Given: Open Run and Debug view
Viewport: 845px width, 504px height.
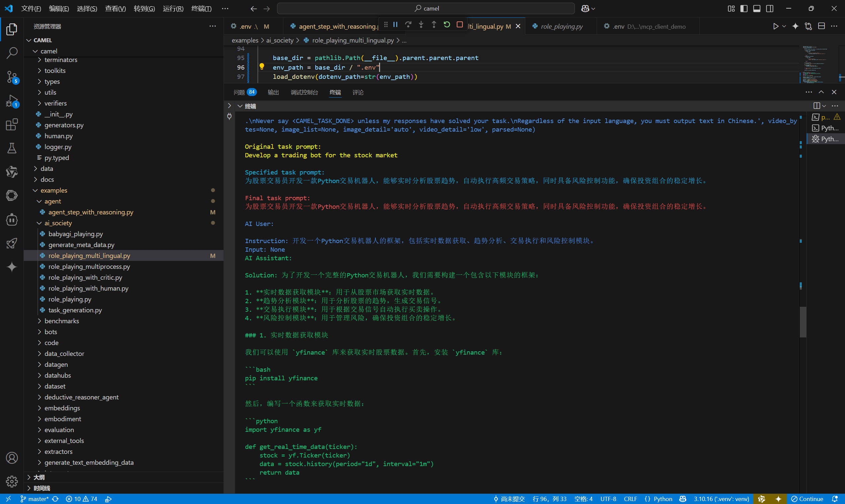Looking at the screenshot, I should (x=12, y=101).
